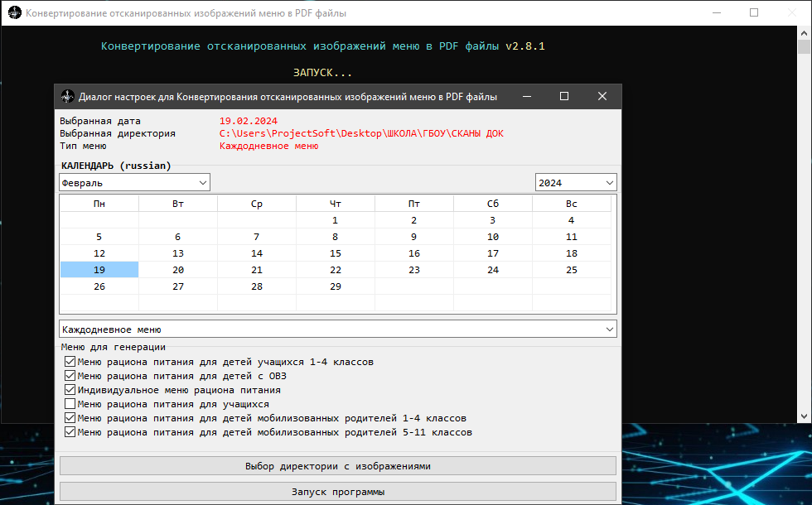The width and height of the screenshot is (812, 505).
Task: Select date 29 in the calendar
Action: 335,286
